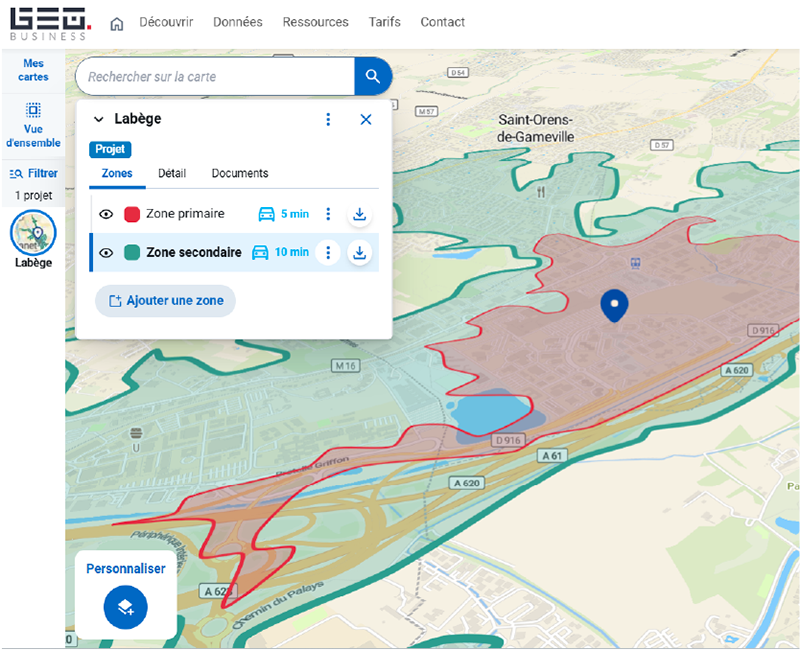Open the GEO Business home icon
The height and width of the screenshot is (650, 800).
pyautogui.click(x=117, y=22)
